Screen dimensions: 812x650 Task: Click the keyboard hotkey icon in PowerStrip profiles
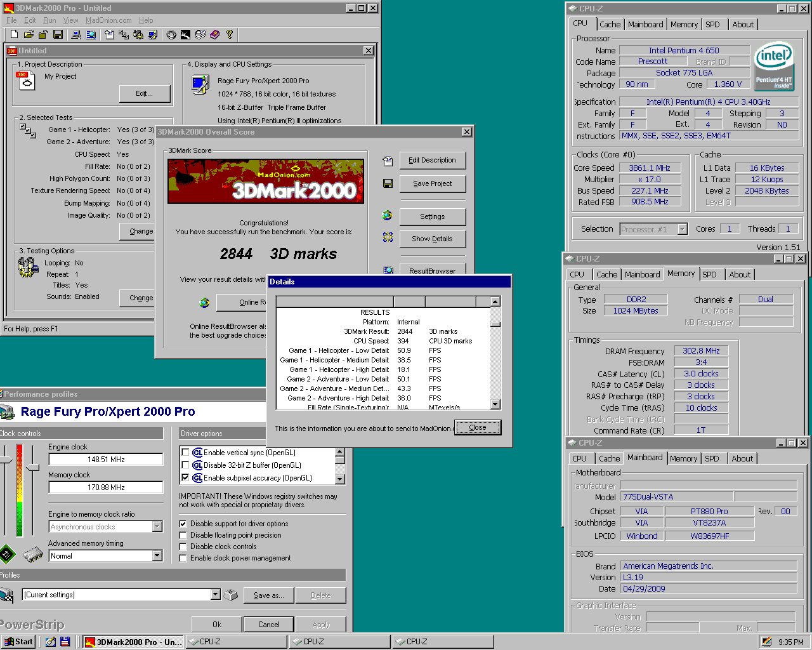tap(232, 595)
